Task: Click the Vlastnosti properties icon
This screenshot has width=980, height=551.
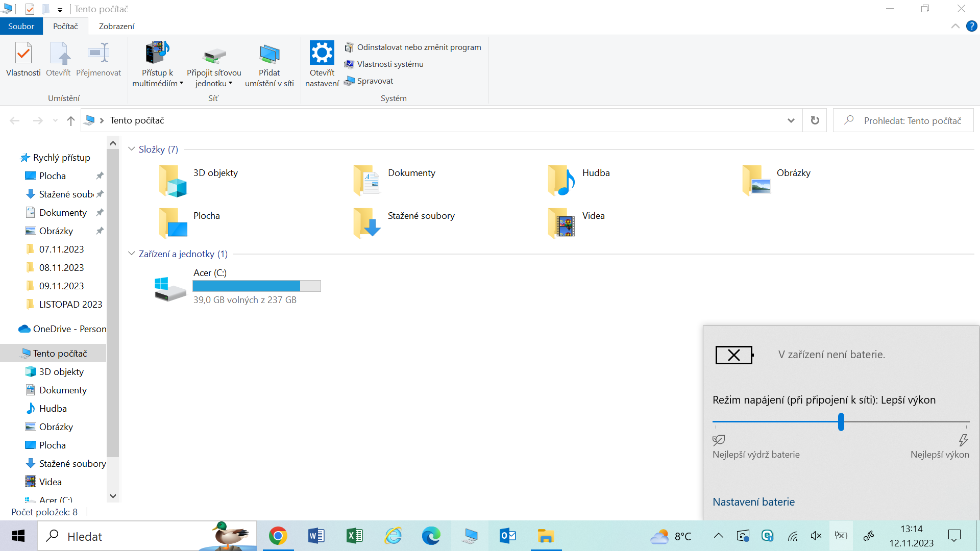Action: pyautogui.click(x=23, y=53)
